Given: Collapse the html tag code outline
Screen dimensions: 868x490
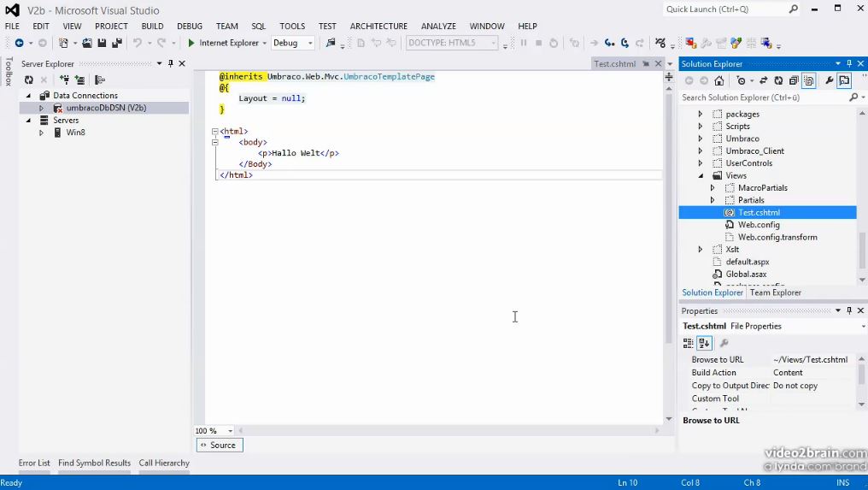Looking at the screenshot, I should pos(214,132).
